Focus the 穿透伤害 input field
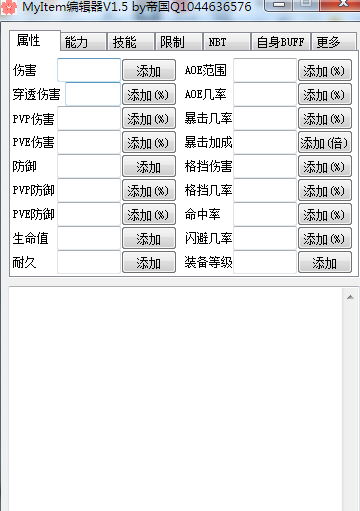Viewport: 360px width, 511px height. [x=93, y=94]
